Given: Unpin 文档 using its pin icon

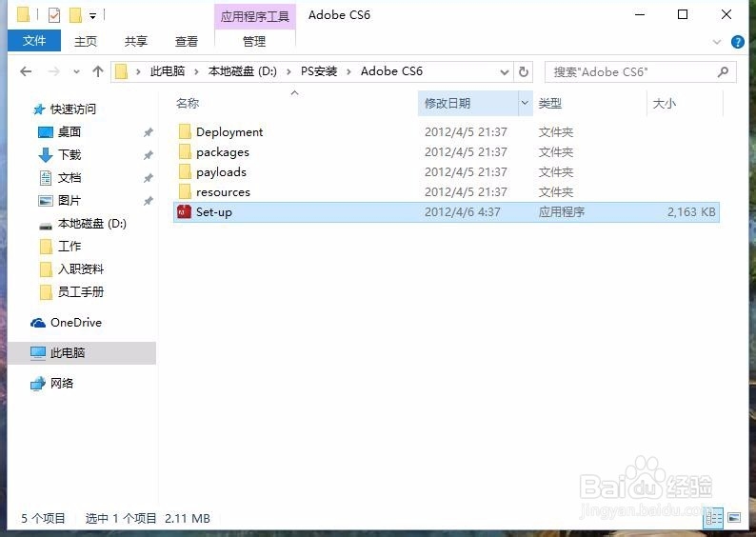Looking at the screenshot, I should 149,178.
